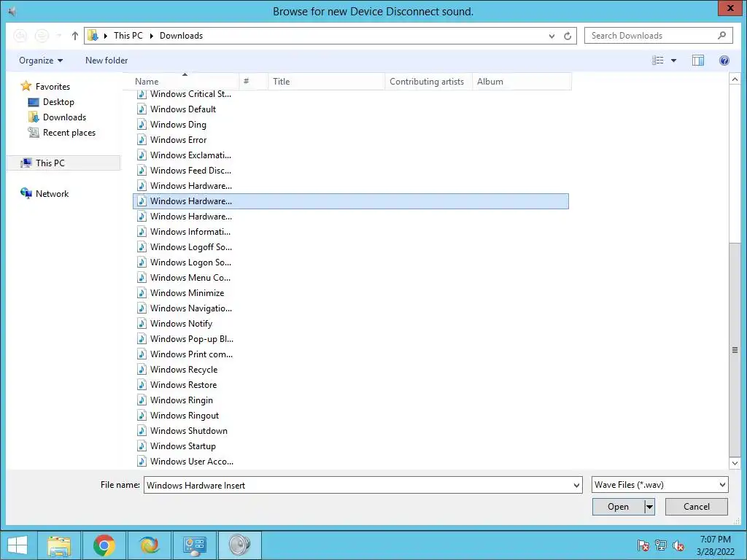The image size is (747, 560).
Task: Open the Organize menu
Action: 41,61
